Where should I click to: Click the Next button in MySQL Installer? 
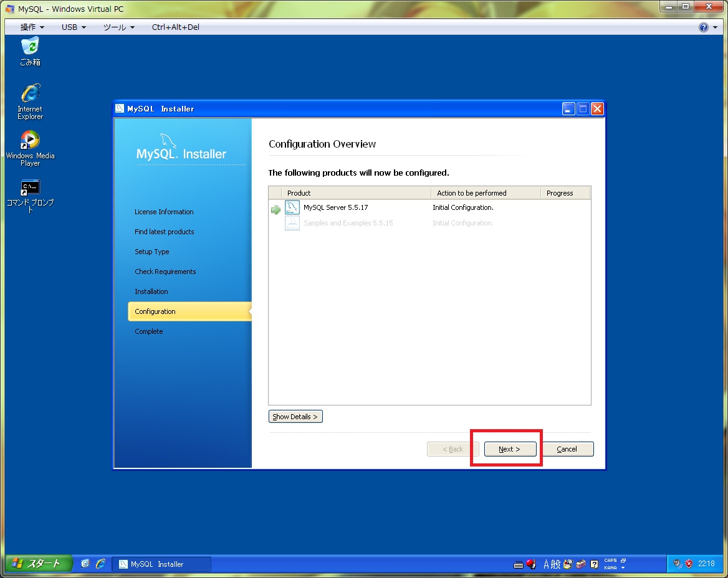click(x=510, y=449)
